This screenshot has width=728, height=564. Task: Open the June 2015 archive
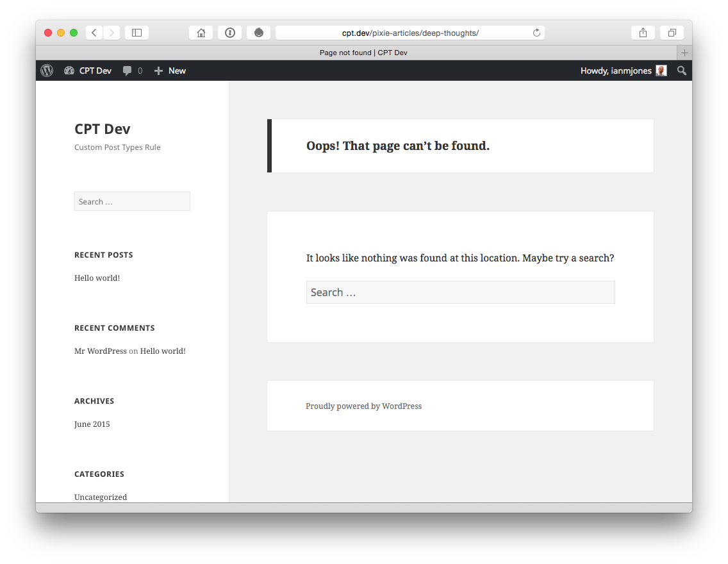point(92,424)
